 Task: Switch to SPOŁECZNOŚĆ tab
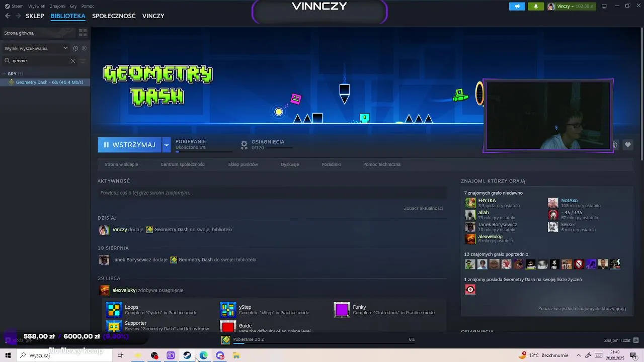(x=114, y=16)
